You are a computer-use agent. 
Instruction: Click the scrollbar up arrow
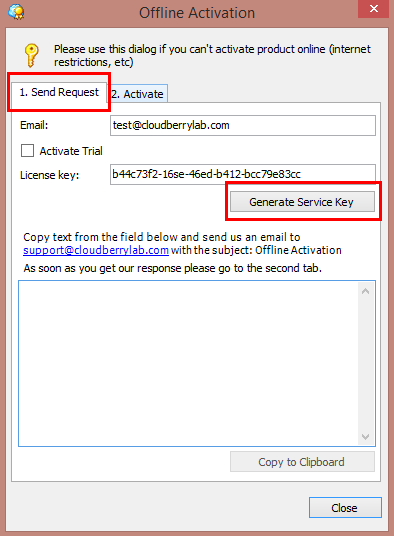point(365,291)
